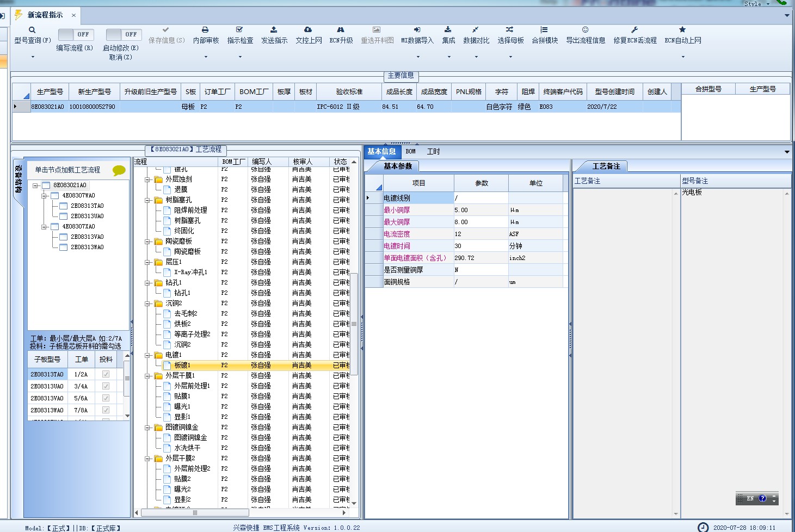
Task: Click the EN language indicator
Action: (x=750, y=498)
